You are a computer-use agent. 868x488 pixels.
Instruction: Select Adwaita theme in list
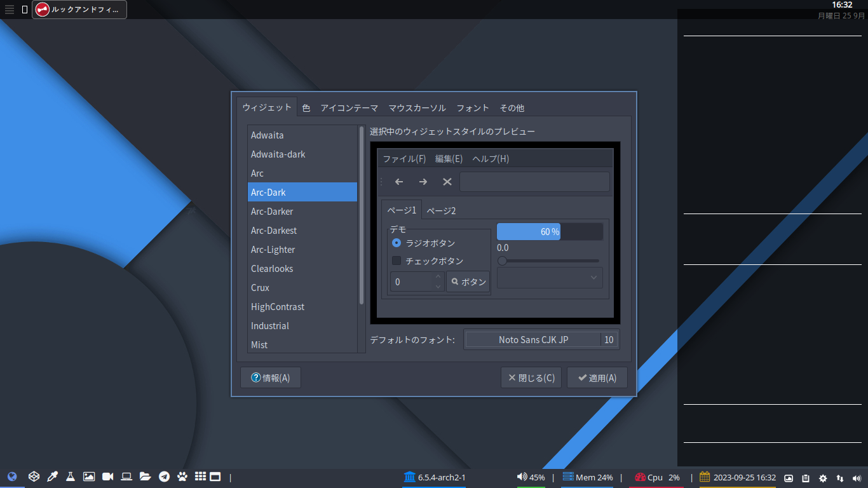(x=302, y=135)
